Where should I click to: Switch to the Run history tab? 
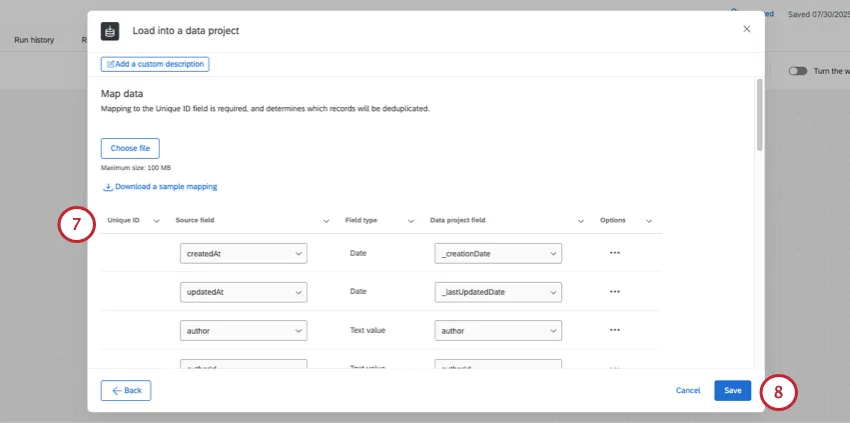pos(34,40)
